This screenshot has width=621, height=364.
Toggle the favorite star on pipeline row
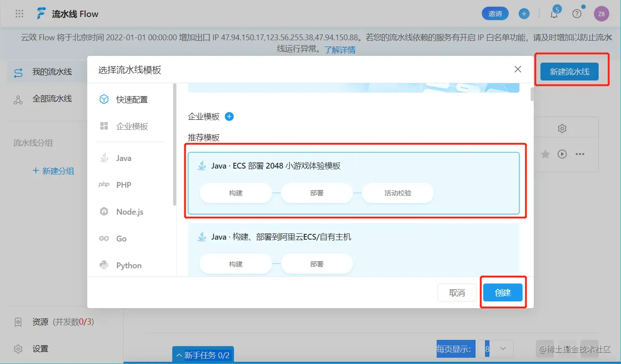click(545, 154)
